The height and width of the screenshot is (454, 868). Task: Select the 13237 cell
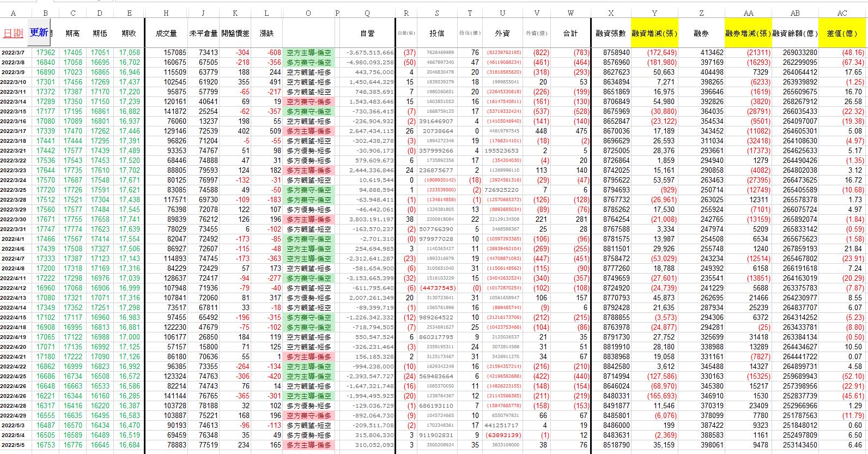pos(203,122)
